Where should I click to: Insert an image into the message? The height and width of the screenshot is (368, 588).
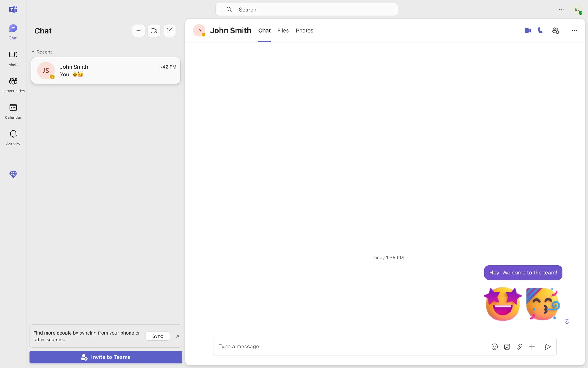point(507,347)
